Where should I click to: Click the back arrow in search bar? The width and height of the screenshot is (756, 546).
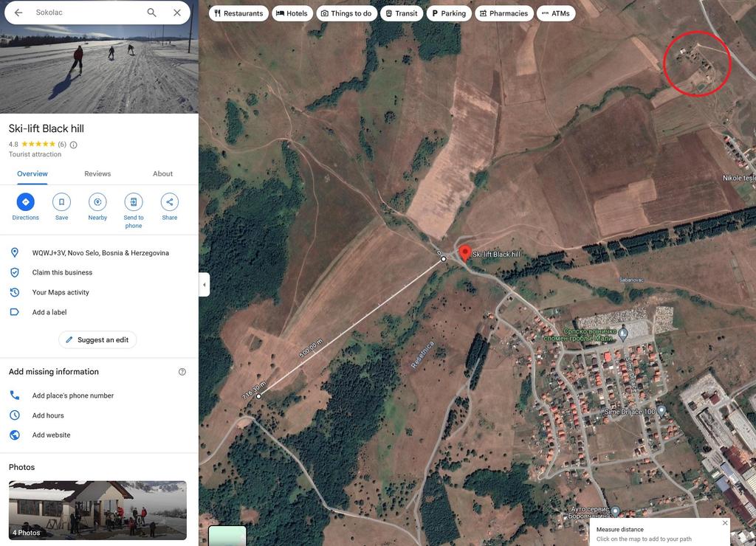18,13
